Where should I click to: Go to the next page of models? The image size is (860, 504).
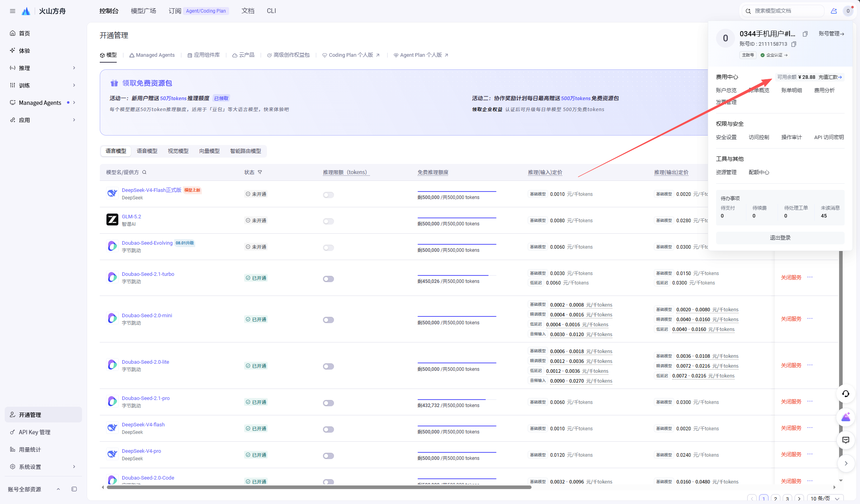click(799, 498)
